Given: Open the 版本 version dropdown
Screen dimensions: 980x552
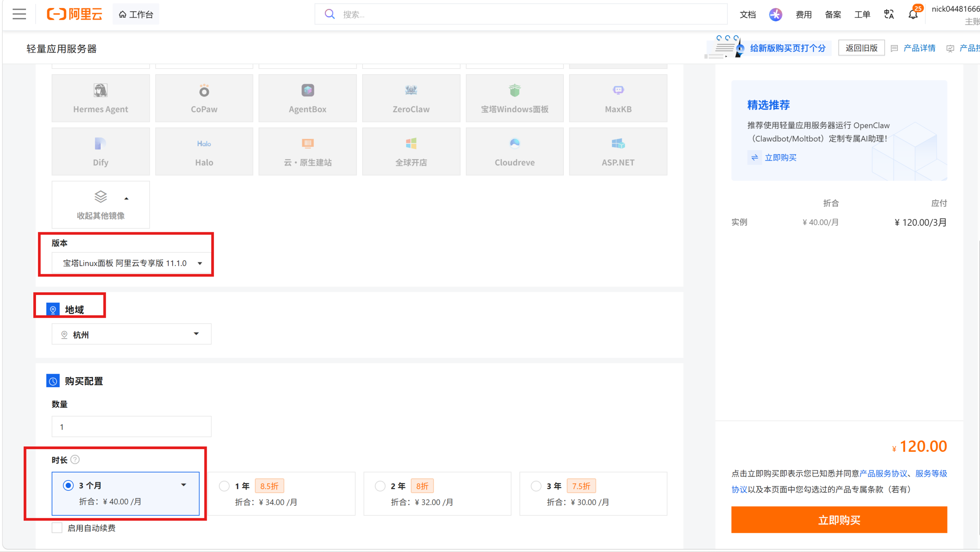Looking at the screenshot, I should 131,263.
